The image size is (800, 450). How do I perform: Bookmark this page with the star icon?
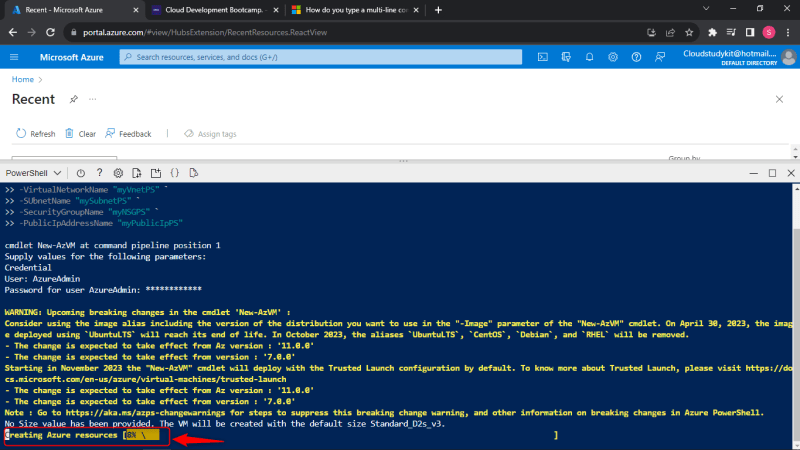[689, 32]
